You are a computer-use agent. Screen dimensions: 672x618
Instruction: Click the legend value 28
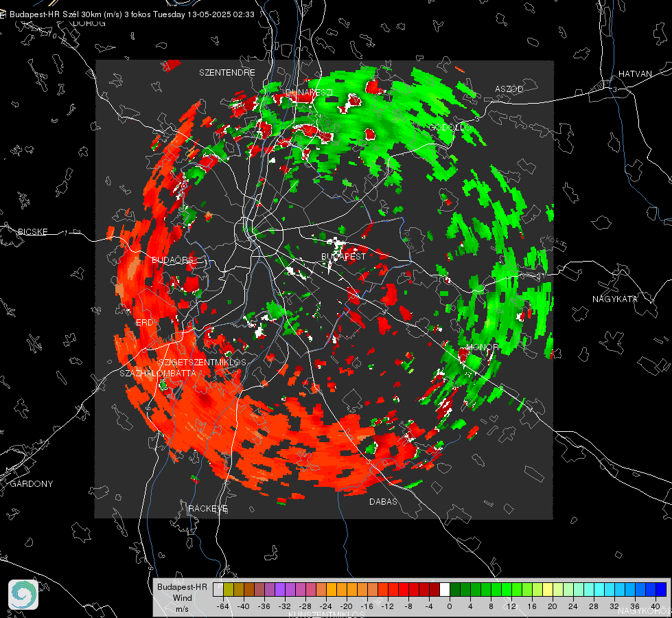pos(594,606)
